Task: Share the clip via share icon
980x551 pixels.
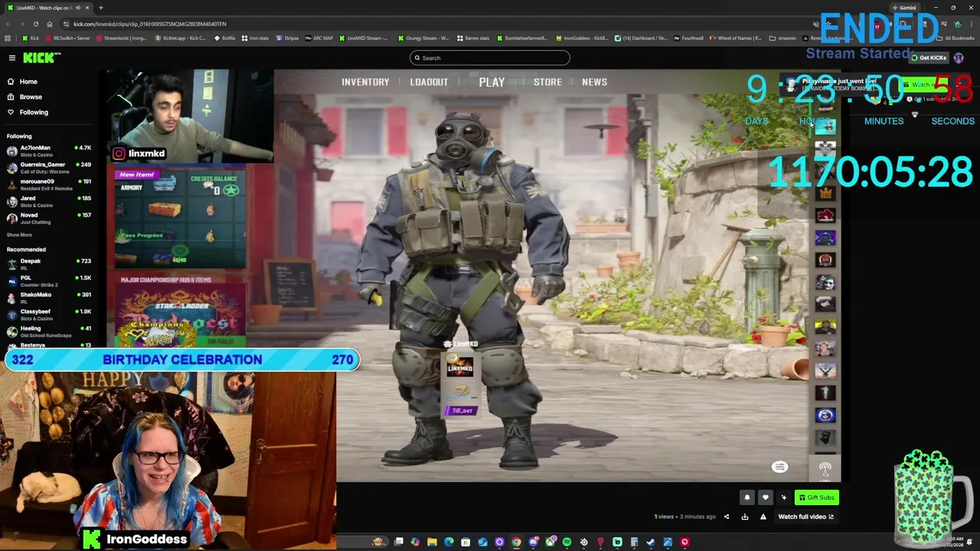Action: pyautogui.click(x=727, y=517)
